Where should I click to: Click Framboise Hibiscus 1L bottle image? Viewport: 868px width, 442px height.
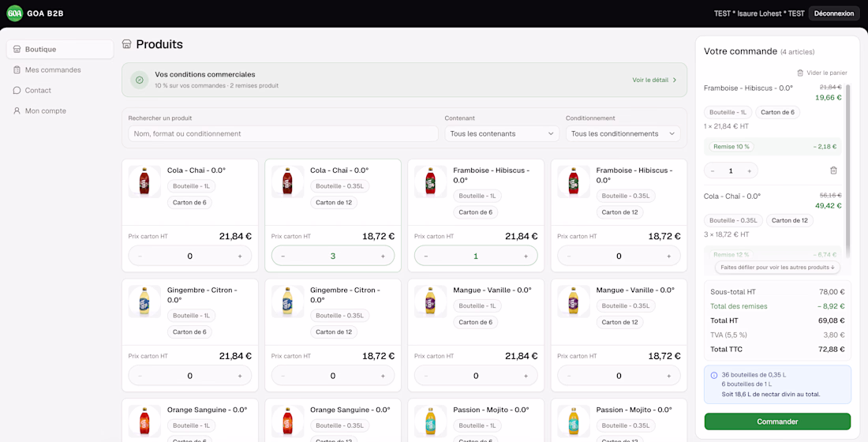(431, 182)
